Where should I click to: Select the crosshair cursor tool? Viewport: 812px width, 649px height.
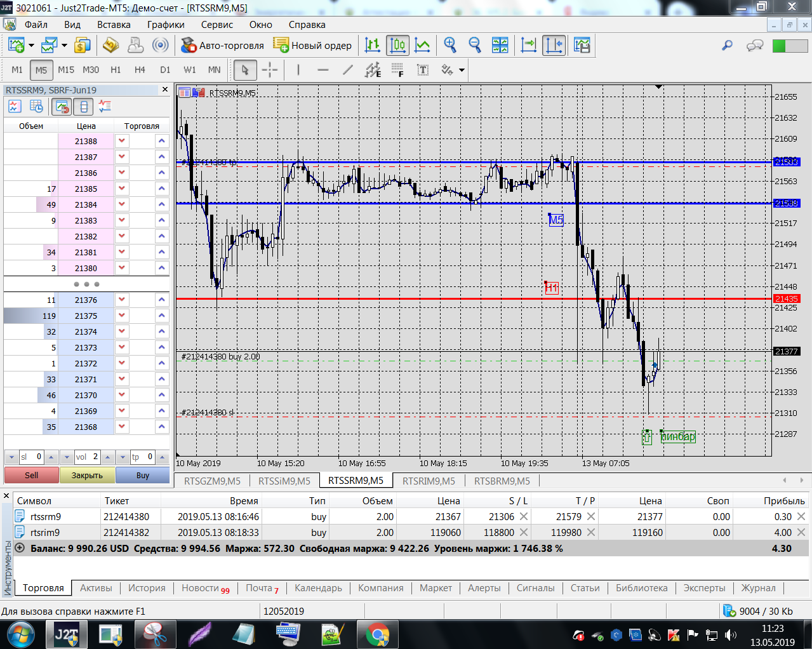point(270,70)
